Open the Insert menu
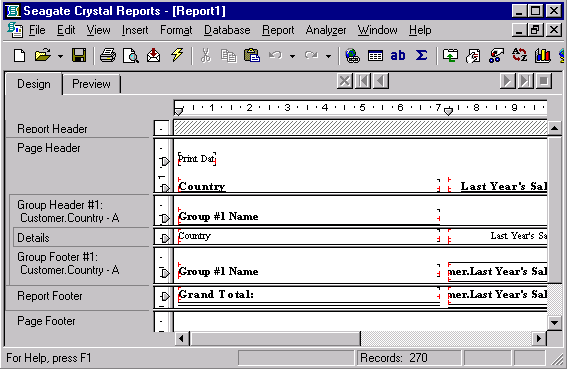 click(x=135, y=30)
